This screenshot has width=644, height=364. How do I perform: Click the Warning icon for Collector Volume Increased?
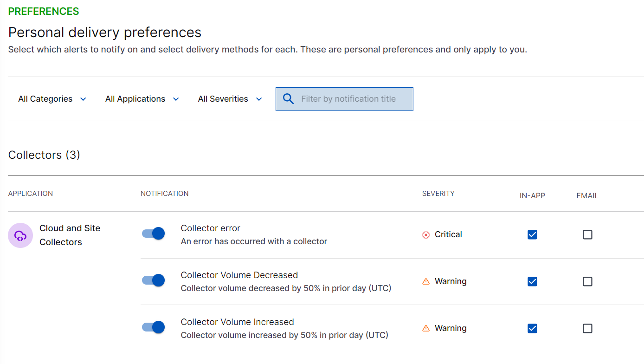coord(426,328)
